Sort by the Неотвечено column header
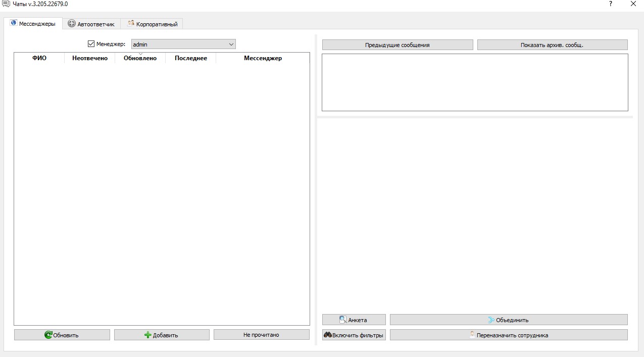The width and height of the screenshot is (644, 357). pos(90,58)
